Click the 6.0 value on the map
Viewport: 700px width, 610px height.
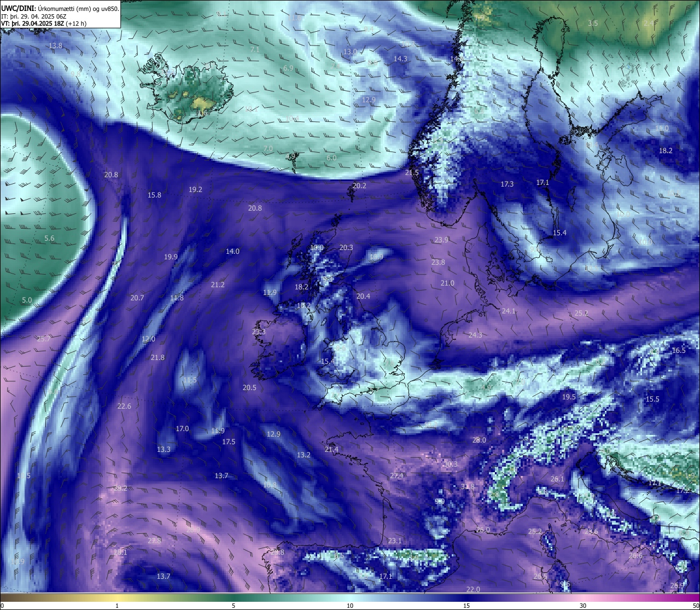pyautogui.click(x=331, y=158)
